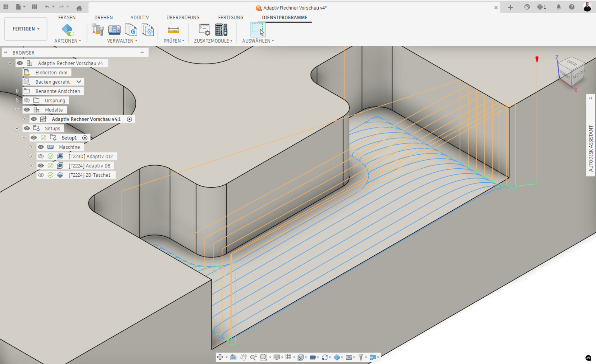
Task: Switch to the FRÄSEN tab
Action: (x=67, y=17)
